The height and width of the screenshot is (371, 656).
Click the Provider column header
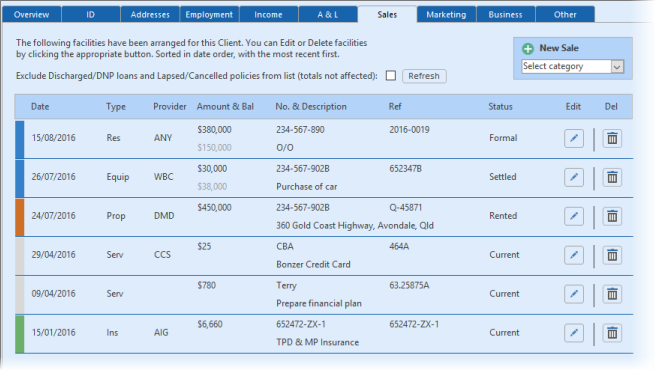click(169, 107)
